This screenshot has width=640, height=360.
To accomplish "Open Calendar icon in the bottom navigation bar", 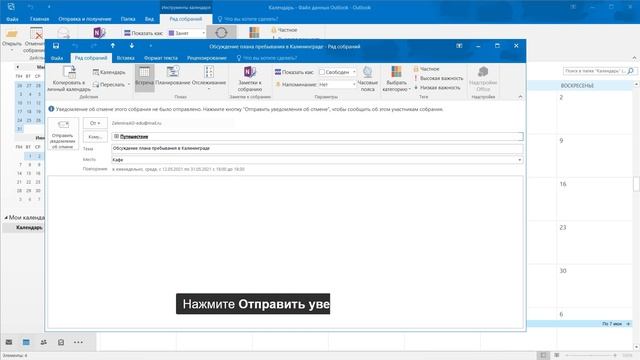I will coord(26,342).
